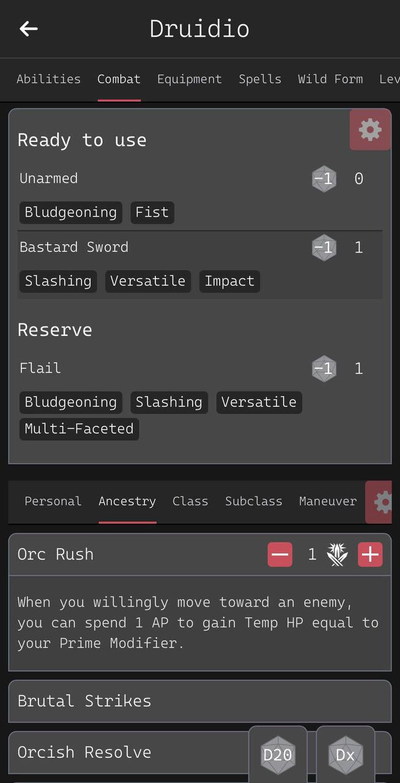
Task: Switch to the Abilities tab
Action: click(48, 79)
